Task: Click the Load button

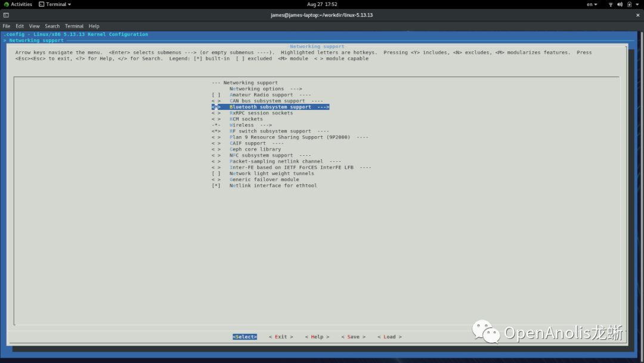Action: coord(389,337)
